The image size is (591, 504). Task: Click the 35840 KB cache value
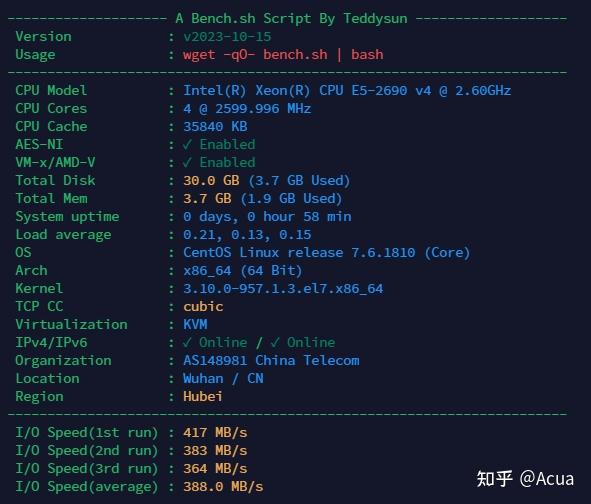coord(215,126)
